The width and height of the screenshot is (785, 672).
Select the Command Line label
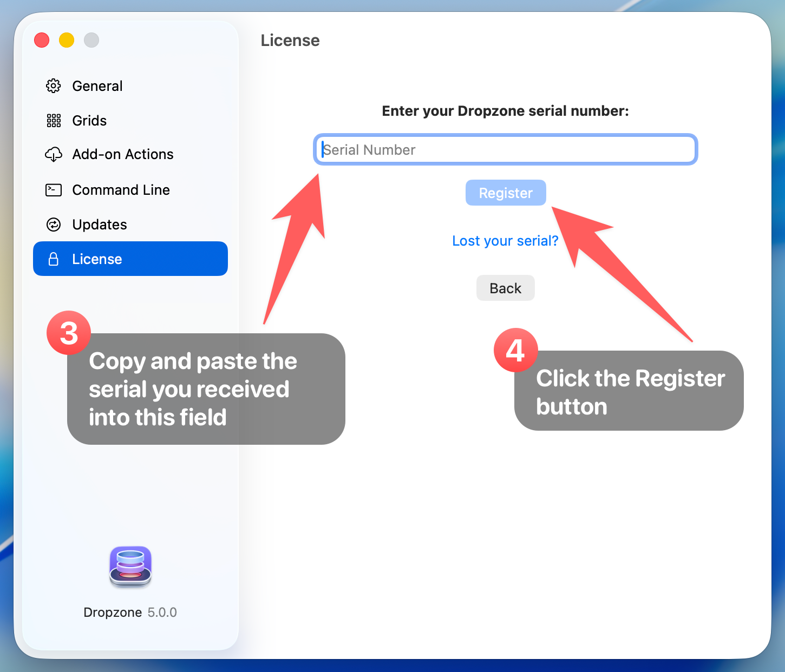pyautogui.click(x=121, y=190)
